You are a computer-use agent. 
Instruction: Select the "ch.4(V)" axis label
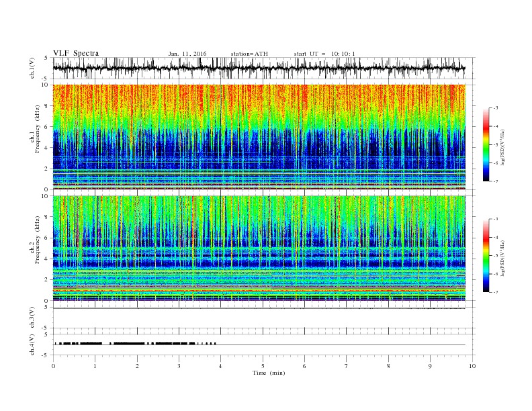click(32, 345)
